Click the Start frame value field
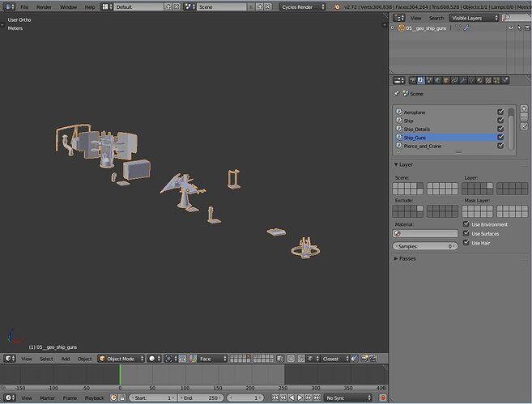This screenshot has height=404, width=532. pos(153,398)
